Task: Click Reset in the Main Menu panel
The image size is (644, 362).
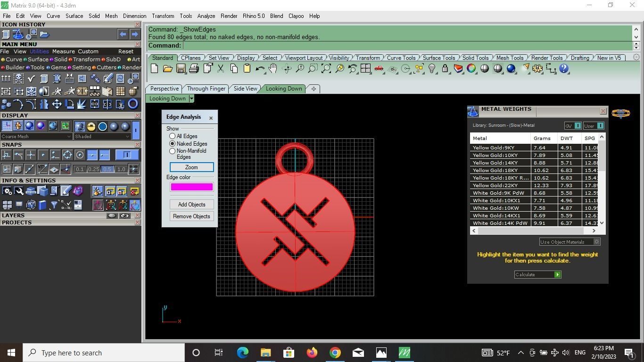Action: (x=126, y=51)
